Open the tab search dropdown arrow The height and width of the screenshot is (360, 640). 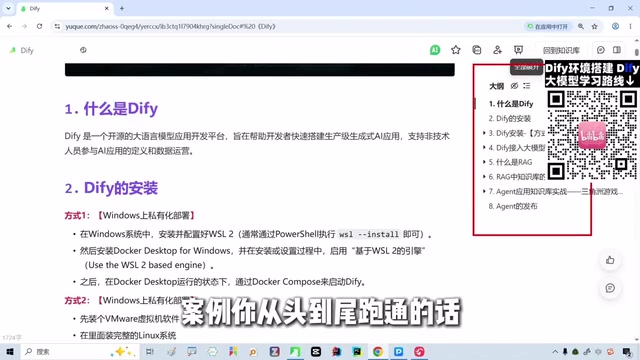[8, 8]
